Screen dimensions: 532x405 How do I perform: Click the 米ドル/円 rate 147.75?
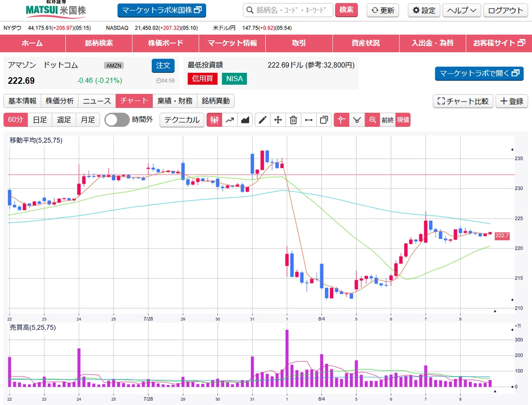249,28
